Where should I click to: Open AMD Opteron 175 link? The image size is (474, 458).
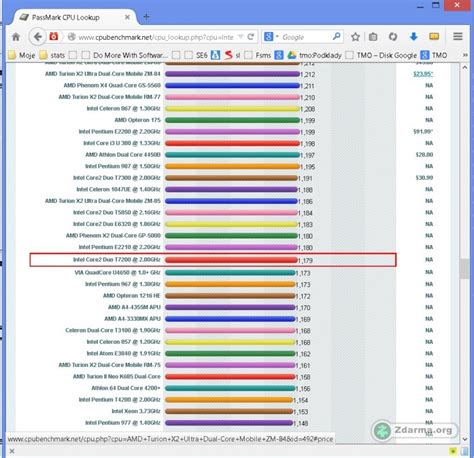click(x=137, y=120)
